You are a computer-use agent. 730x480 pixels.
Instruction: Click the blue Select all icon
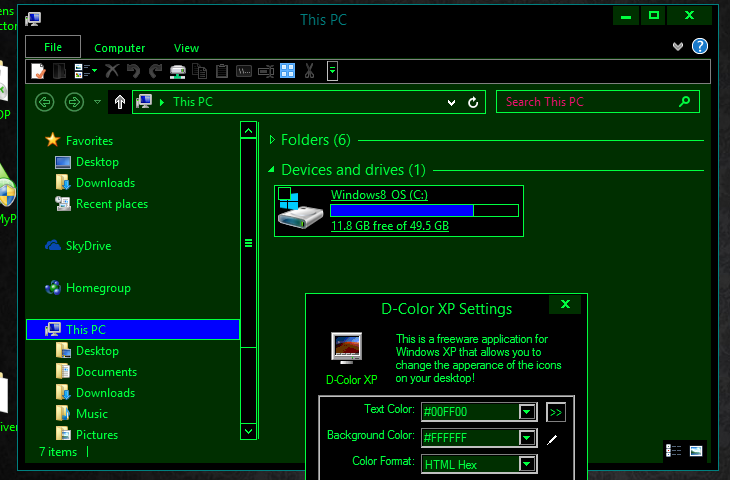coord(287,71)
